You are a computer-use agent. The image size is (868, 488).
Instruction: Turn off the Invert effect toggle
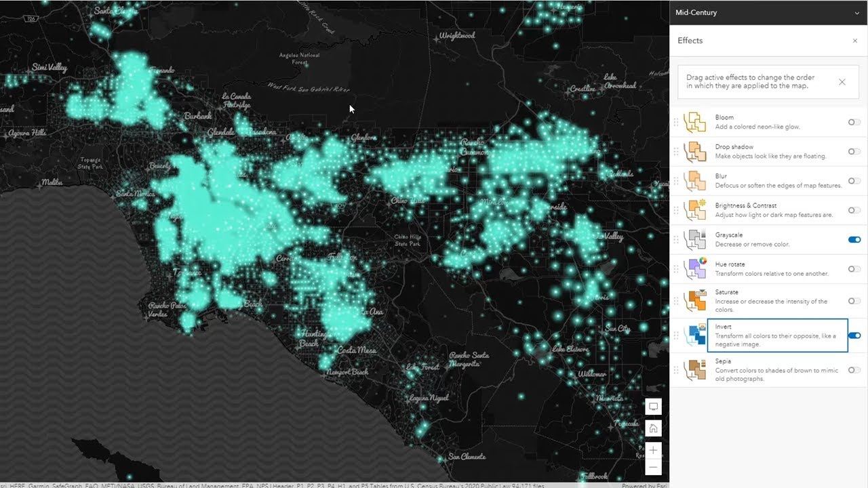[x=854, y=335]
